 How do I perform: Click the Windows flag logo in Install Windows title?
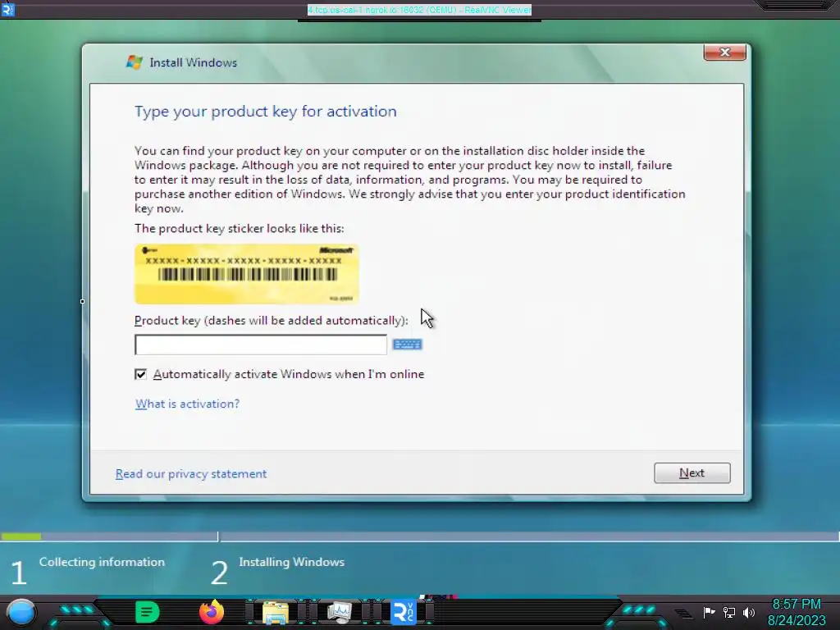coord(135,62)
